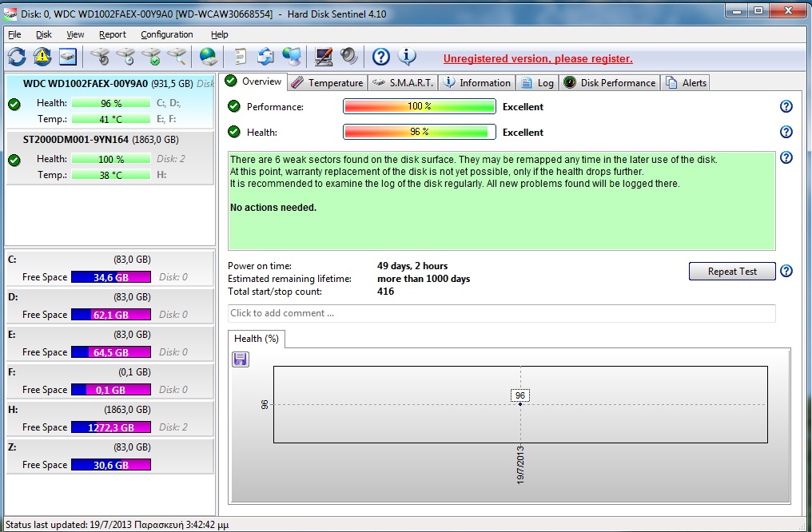Image resolution: width=812 pixels, height=532 pixels.
Task: Click the info bubble about toolbar icon
Action: pyautogui.click(x=407, y=57)
